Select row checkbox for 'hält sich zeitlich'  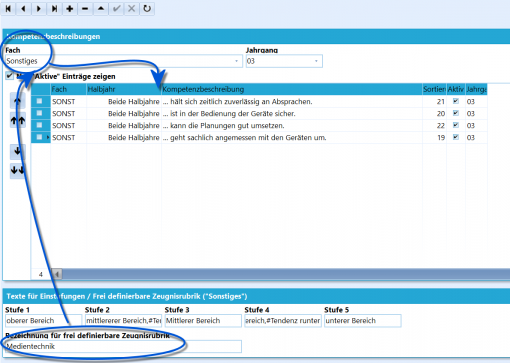tap(39, 101)
